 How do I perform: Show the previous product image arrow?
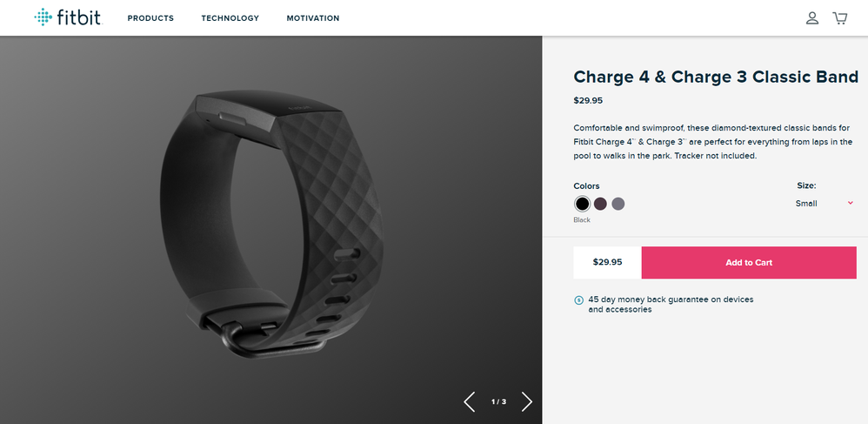click(x=470, y=402)
